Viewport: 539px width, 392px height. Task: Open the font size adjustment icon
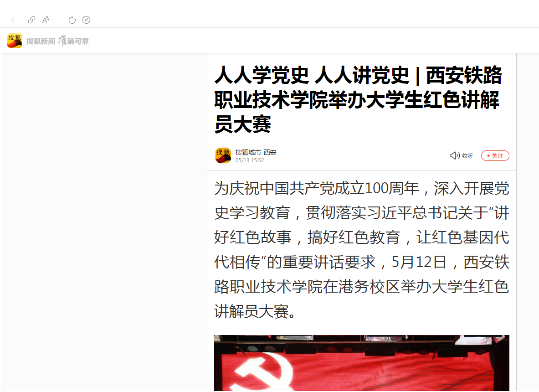46,20
